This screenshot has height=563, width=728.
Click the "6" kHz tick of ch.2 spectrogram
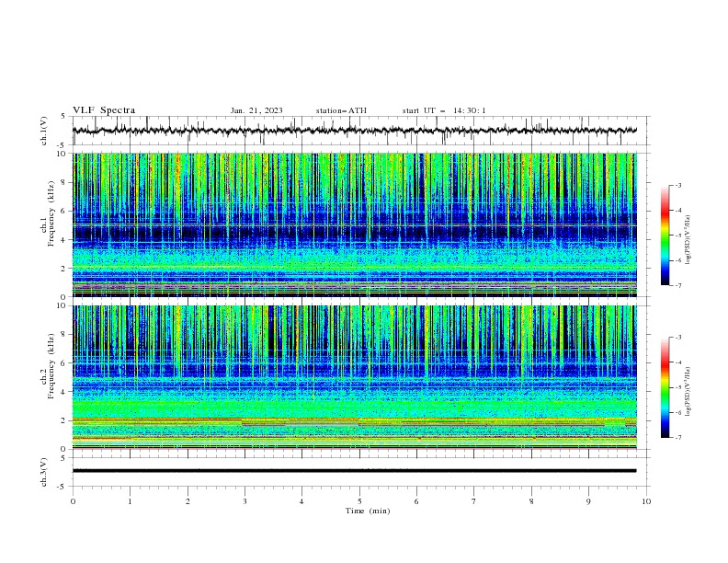(64, 363)
